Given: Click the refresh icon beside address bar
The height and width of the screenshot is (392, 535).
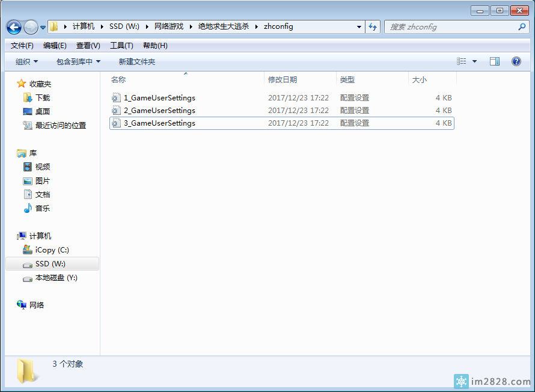Looking at the screenshot, I should [373, 27].
